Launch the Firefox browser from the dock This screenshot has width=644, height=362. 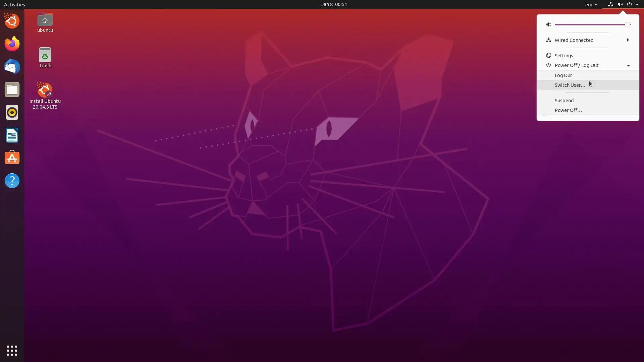tap(12, 44)
